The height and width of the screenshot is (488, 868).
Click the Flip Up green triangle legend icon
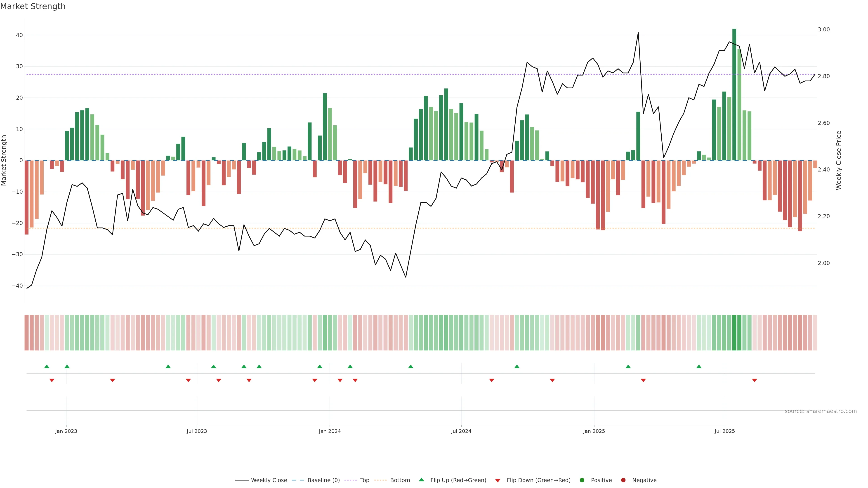tap(421, 480)
